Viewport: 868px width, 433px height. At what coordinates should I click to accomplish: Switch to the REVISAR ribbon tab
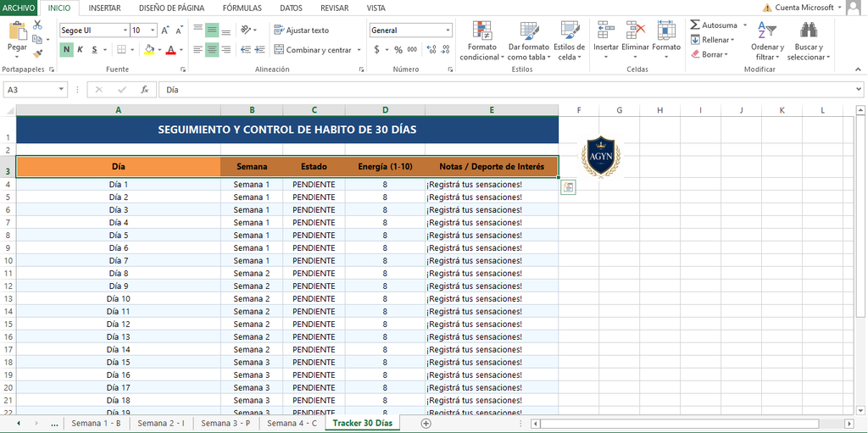tap(334, 8)
